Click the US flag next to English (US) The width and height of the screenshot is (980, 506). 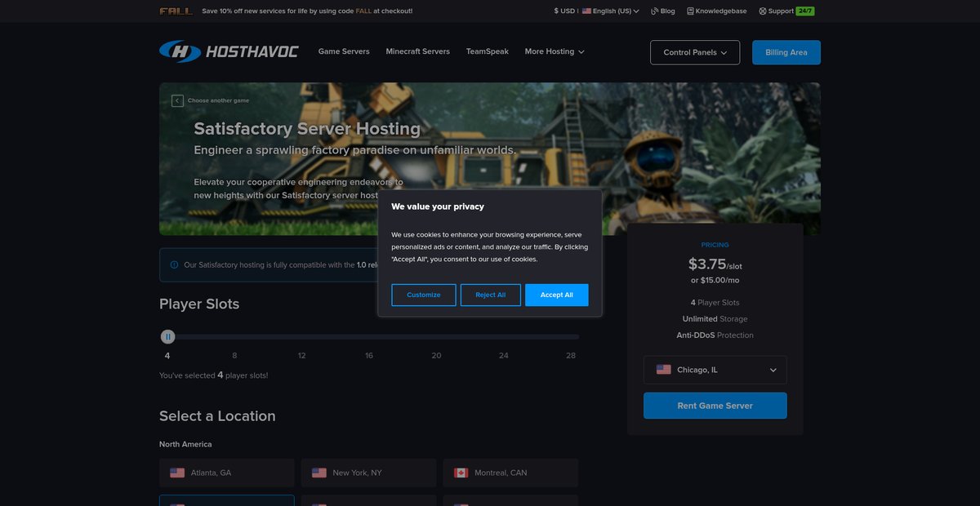tap(586, 11)
